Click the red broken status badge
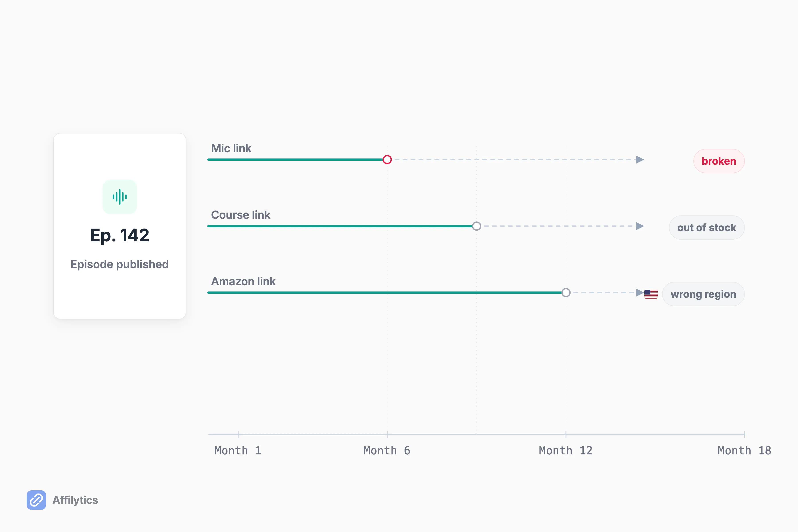Image resolution: width=798 pixels, height=532 pixels. pyautogui.click(x=719, y=161)
